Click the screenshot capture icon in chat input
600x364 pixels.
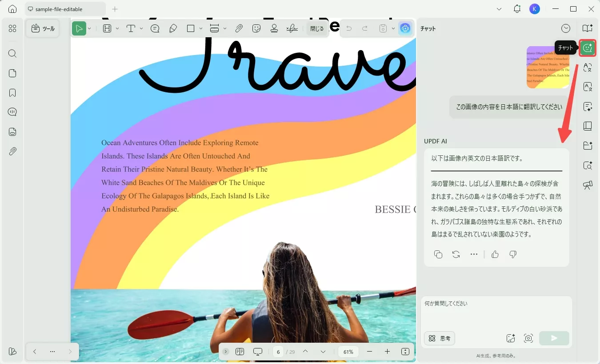click(x=528, y=338)
